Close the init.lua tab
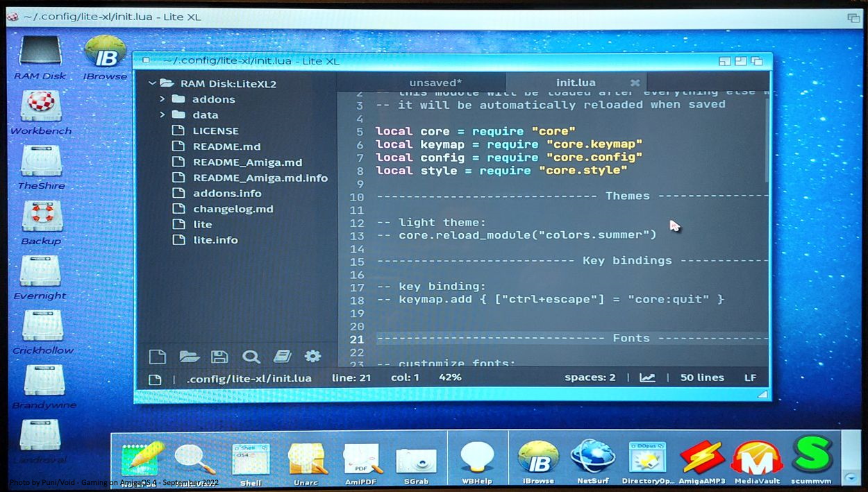Screen dimensions: 868x492 tap(634, 83)
